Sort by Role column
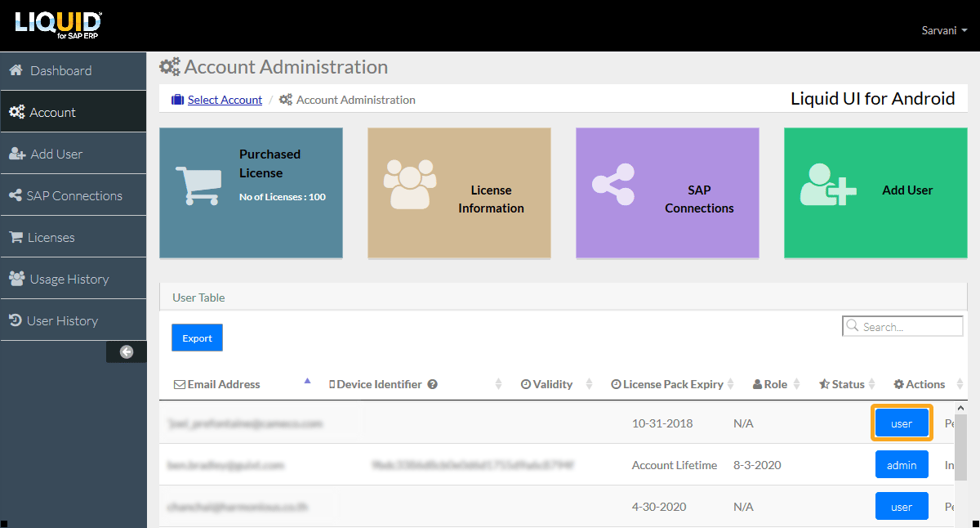This screenshot has width=980, height=528. click(777, 384)
